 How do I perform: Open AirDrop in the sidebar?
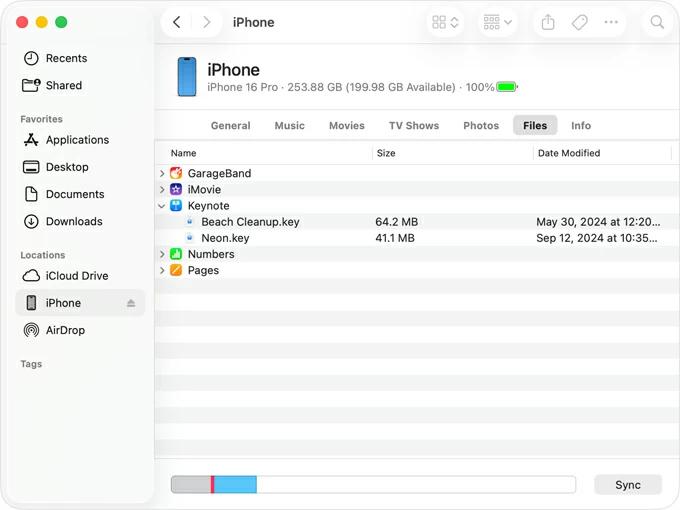coord(65,330)
